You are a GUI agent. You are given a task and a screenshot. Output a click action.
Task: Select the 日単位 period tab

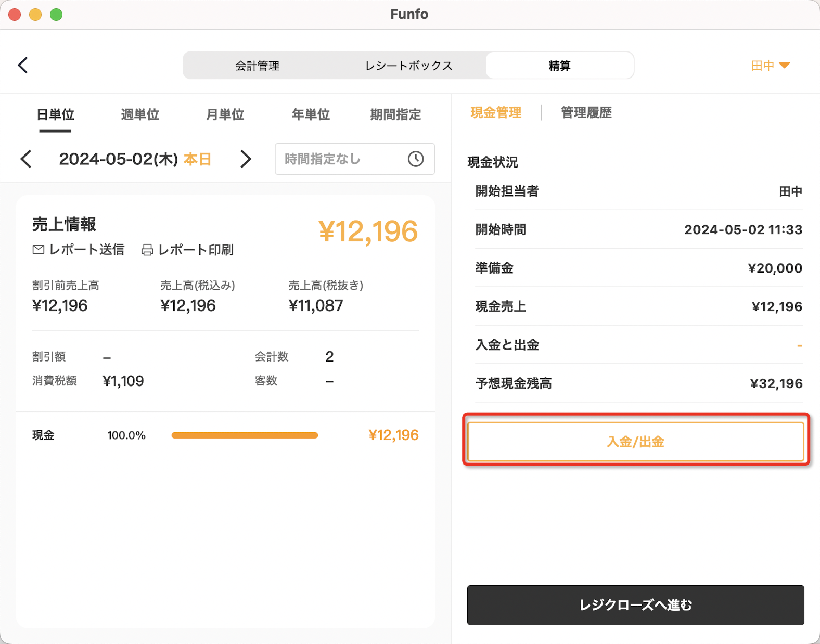(55, 114)
